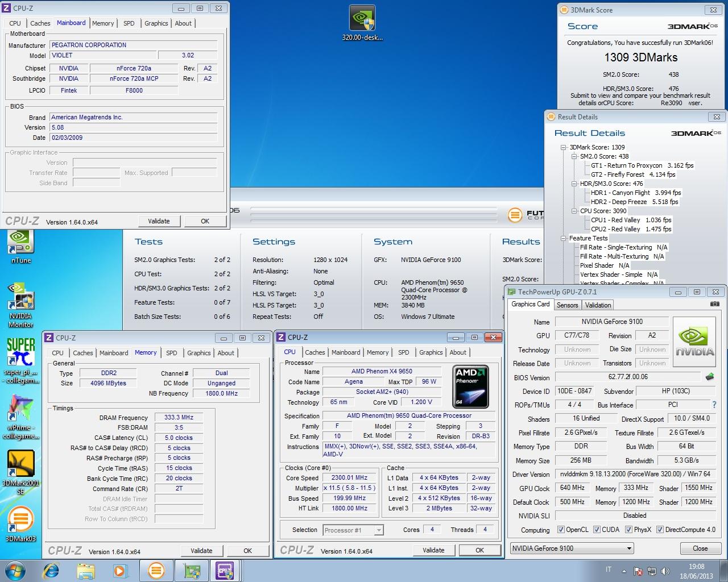Click OK in the processor CPU-Z window

(479, 550)
